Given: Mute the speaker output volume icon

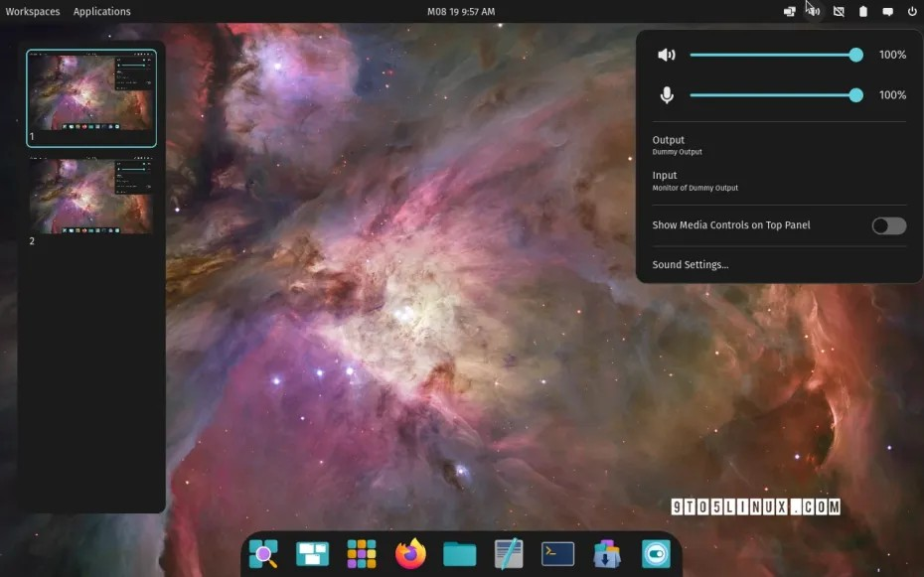Looking at the screenshot, I should click(667, 55).
